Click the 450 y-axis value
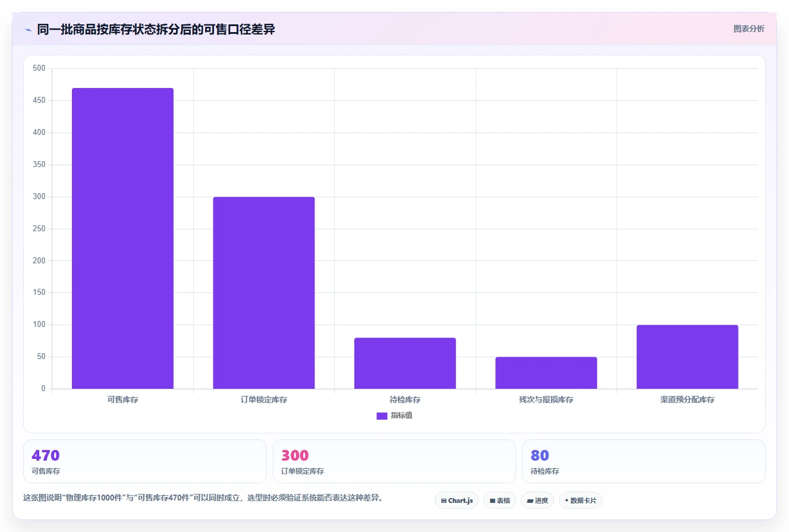The width and height of the screenshot is (789, 532). (x=39, y=100)
